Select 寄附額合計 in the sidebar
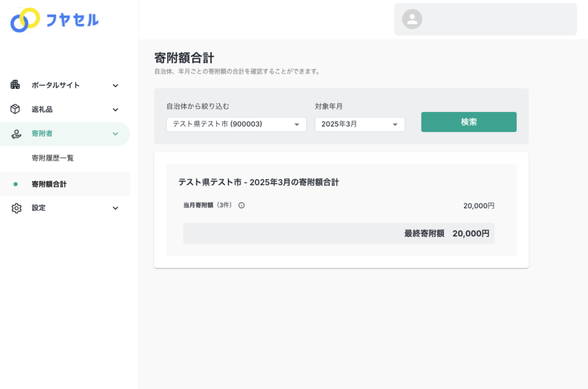588x389 pixels. 49,184
